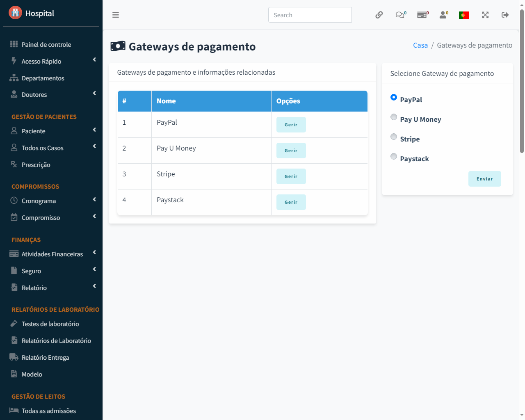Click the page vertical scrollbar

(522, 82)
